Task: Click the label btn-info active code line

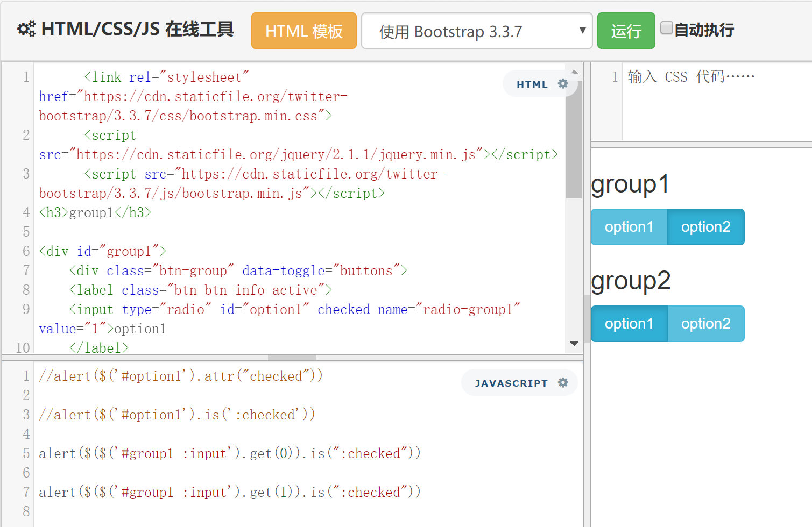Action: tap(200, 290)
